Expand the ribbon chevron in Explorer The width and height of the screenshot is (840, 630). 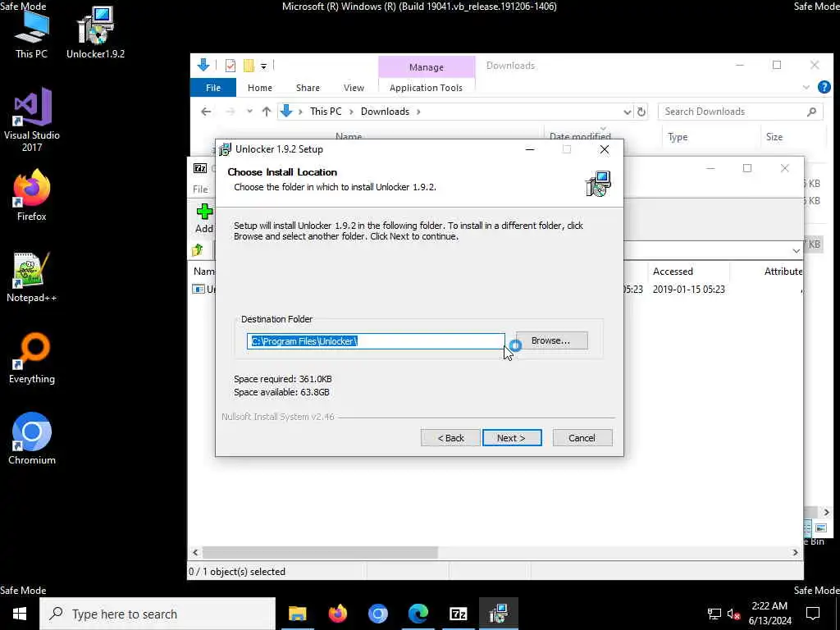tap(806, 87)
